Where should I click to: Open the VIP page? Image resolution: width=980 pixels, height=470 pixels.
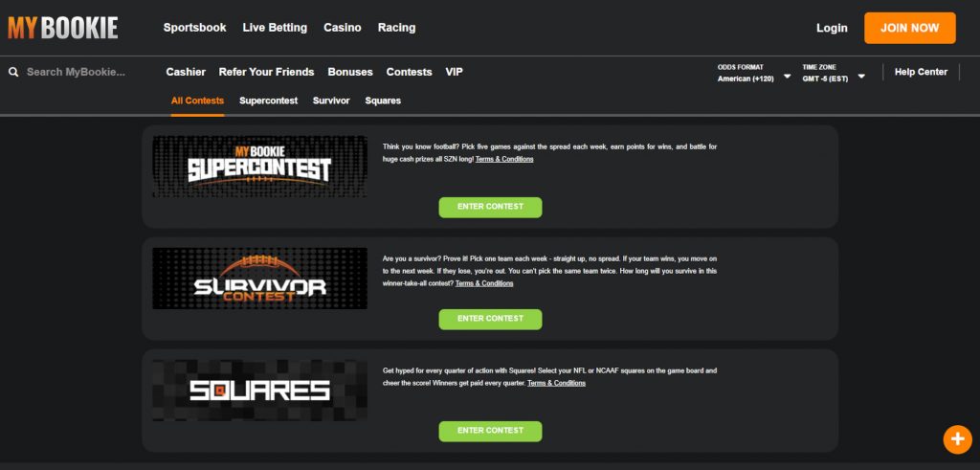click(x=455, y=72)
